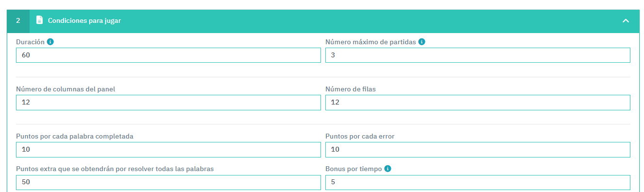
Task: Focus the Duración input field
Action: pyautogui.click(x=168, y=55)
